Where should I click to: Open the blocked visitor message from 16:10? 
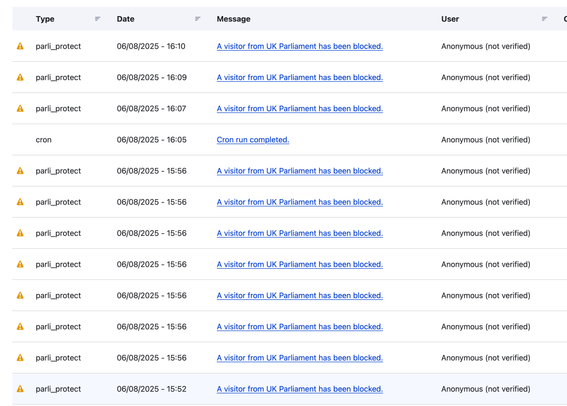pos(300,46)
